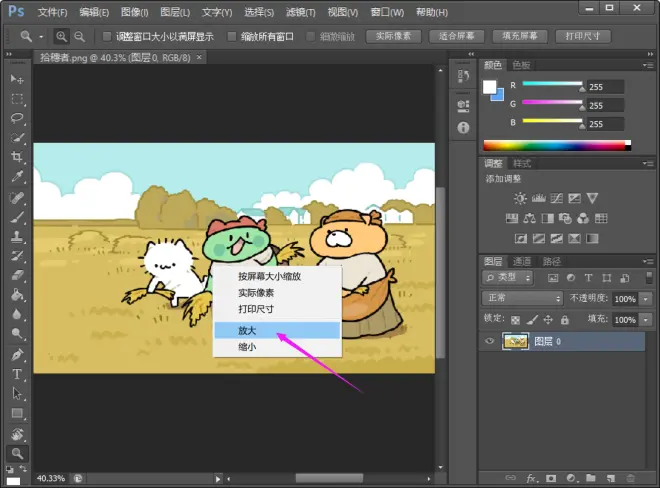Toggle the 细微缩放 checkbox

pyautogui.click(x=311, y=37)
